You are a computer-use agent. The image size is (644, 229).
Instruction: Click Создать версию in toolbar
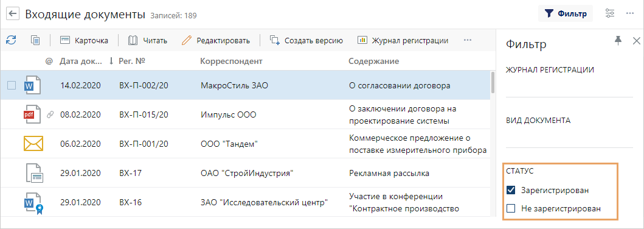(306, 40)
